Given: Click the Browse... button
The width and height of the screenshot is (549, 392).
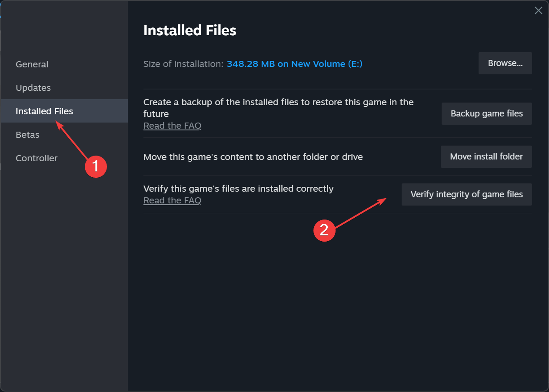Looking at the screenshot, I should pyautogui.click(x=505, y=63).
